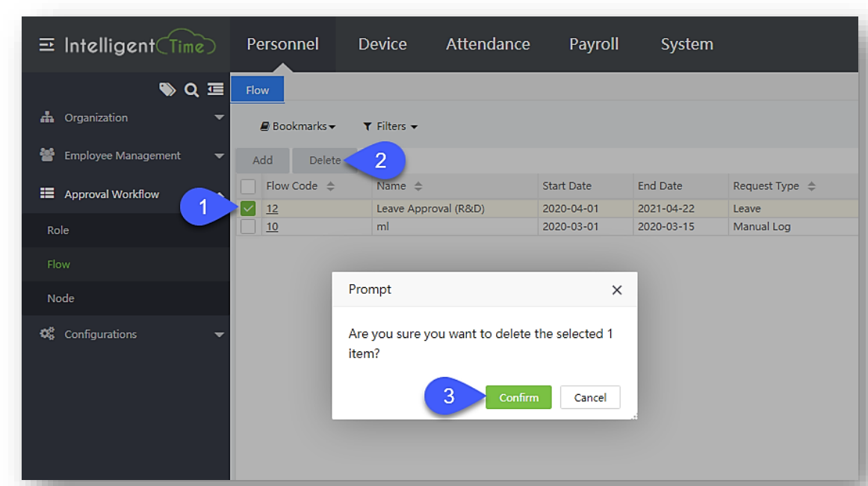This screenshot has height=486, width=868.
Task: Close the Prompt dialog with the X
Action: pyautogui.click(x=616, y=290)
